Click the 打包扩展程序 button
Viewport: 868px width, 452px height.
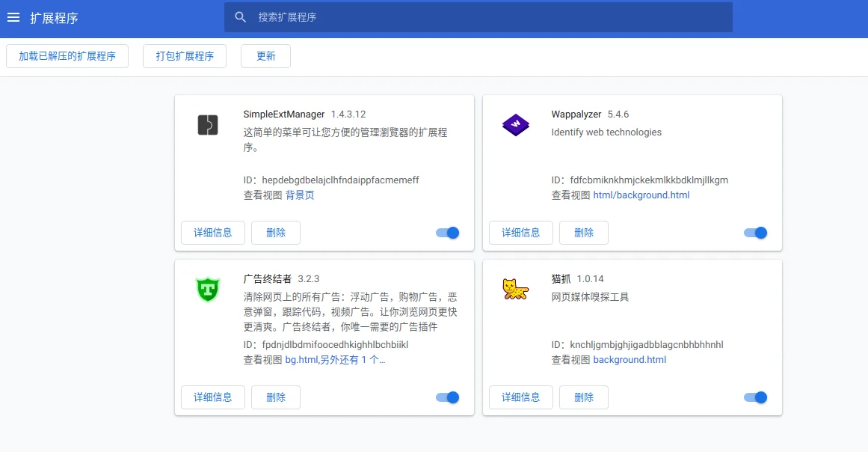tap(185, 56)
